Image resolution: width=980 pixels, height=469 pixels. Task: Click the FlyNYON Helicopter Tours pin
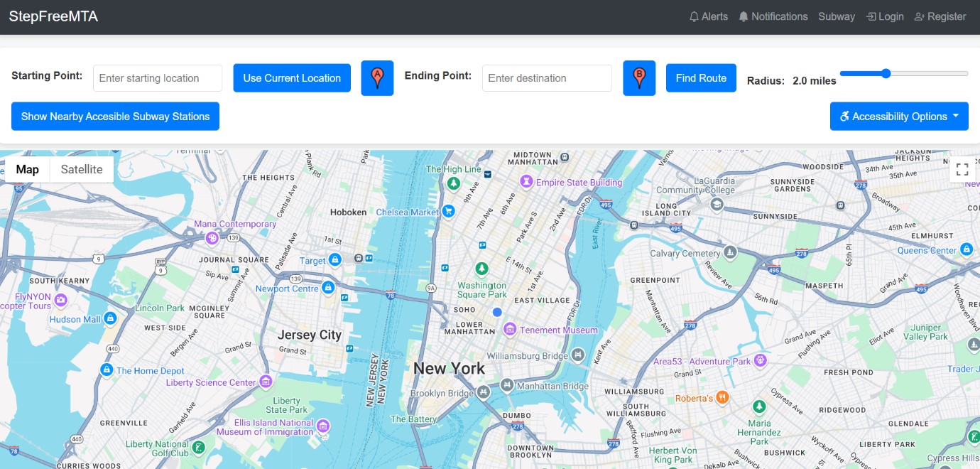(x=60, y=301)
